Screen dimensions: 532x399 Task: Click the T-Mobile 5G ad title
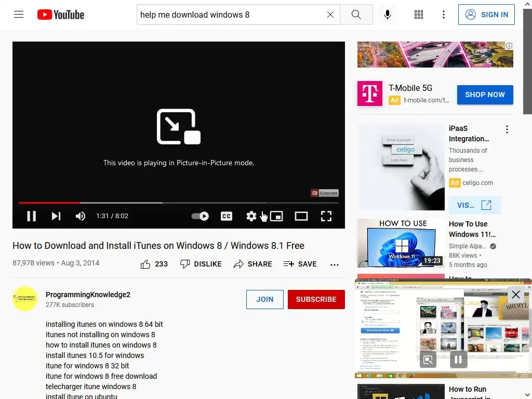tap(410, 88)
